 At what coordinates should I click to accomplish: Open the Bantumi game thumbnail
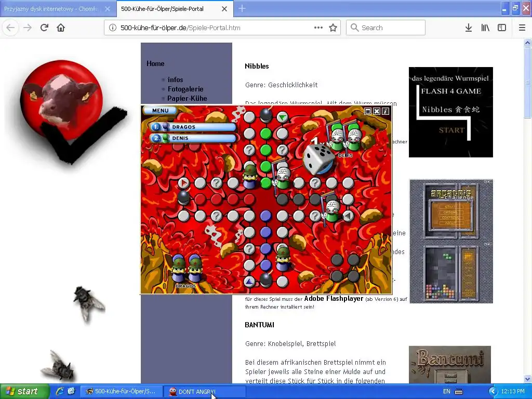(x=450, y=365)
